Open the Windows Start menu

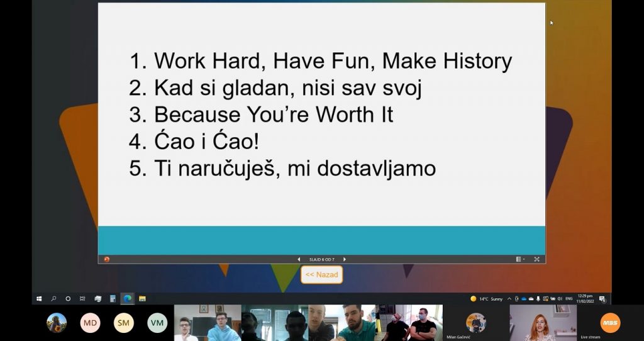coord(39,299)
